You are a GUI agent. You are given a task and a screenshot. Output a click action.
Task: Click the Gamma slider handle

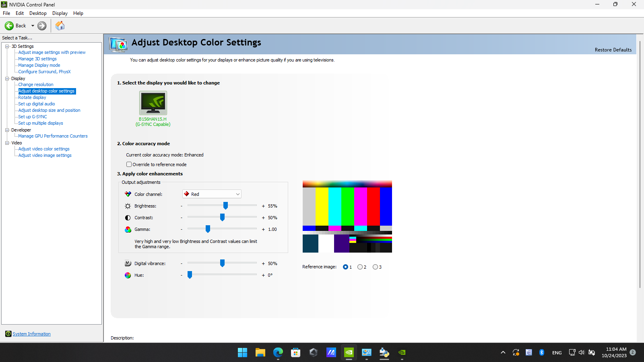[x=208, y=229]
